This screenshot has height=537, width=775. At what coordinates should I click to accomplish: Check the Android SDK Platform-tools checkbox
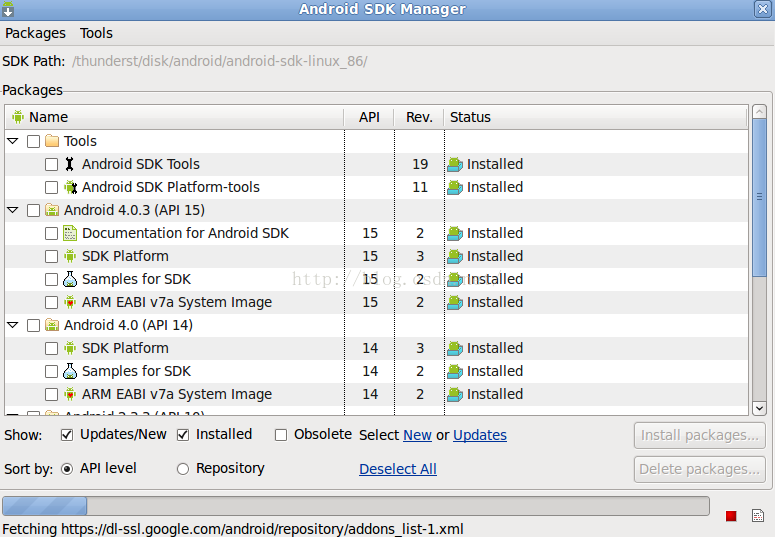point(51,187)
